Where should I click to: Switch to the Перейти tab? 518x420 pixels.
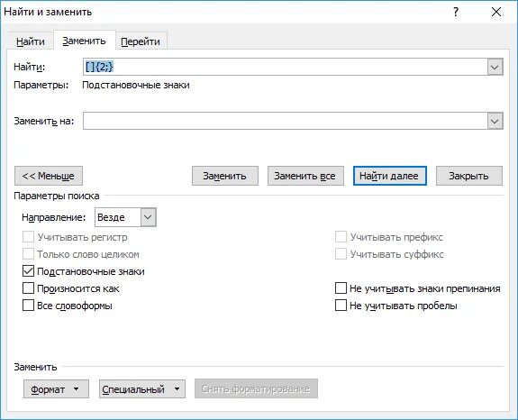(141, 41)
